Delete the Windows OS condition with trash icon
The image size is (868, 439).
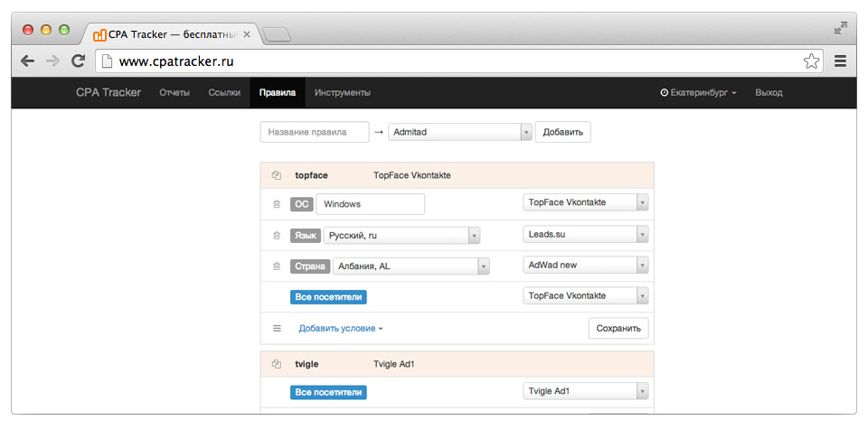(x=277, y=204)
